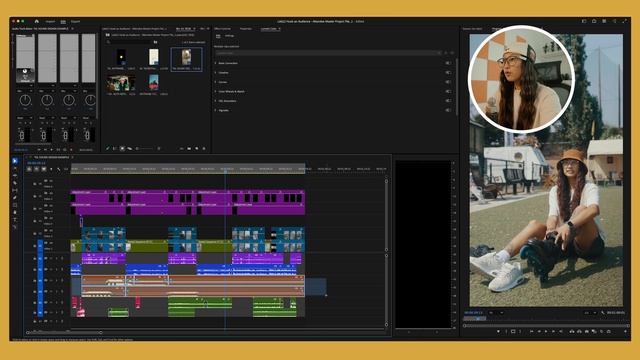Open Program monitor settings wrench
Image resolution: width=640 pixels, height=360 pixels.
603,313
